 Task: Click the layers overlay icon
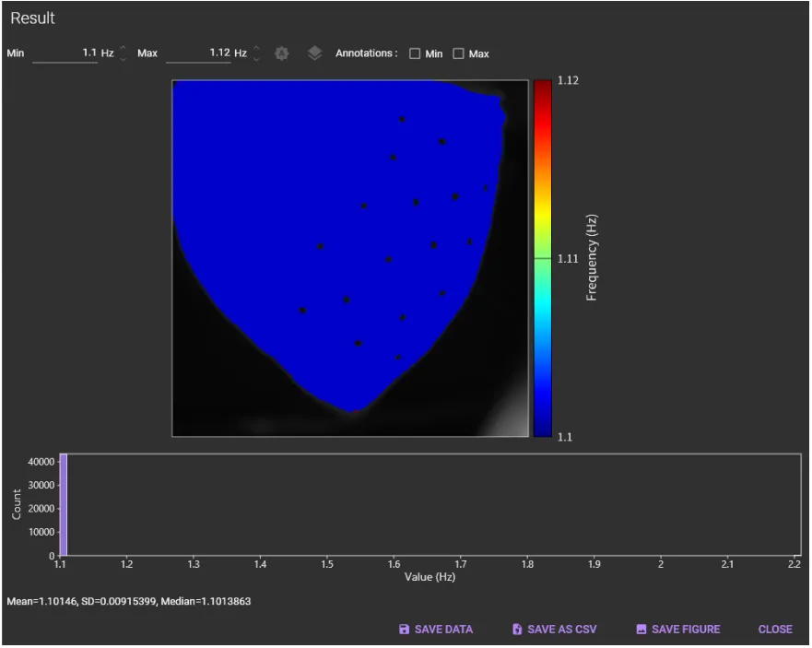(x=314, y=53)
